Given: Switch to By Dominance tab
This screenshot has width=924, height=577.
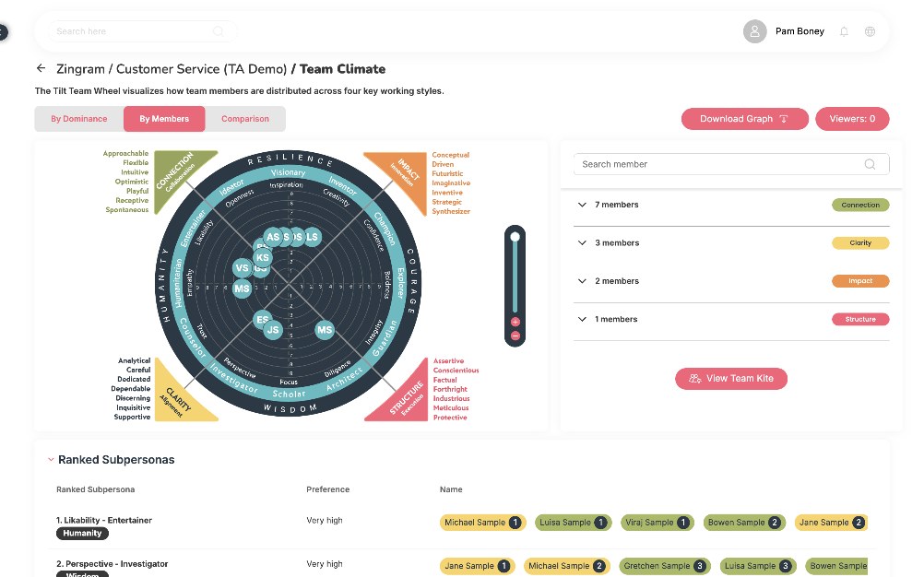Looking at the screenshot, I should coord(79,119).
